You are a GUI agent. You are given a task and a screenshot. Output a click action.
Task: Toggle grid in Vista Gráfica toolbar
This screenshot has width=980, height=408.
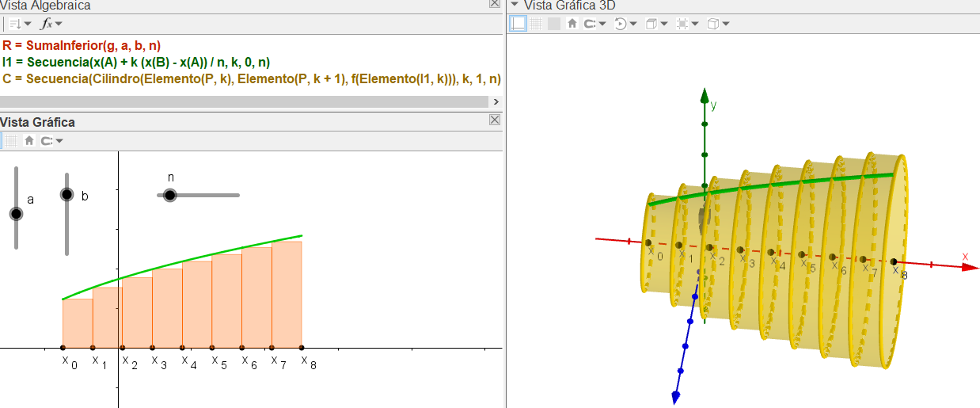click(x=11, y=141)
